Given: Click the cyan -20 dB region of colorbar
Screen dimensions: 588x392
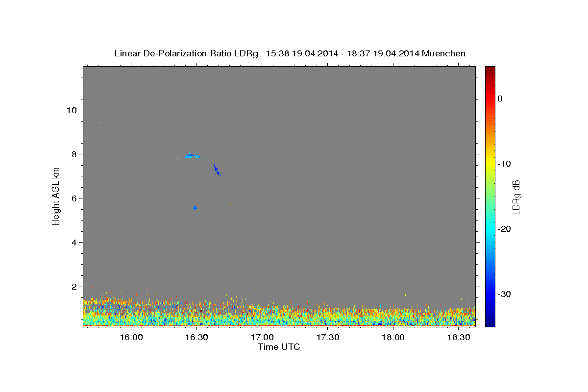Looking at the screenshot, I should point(490,229).
